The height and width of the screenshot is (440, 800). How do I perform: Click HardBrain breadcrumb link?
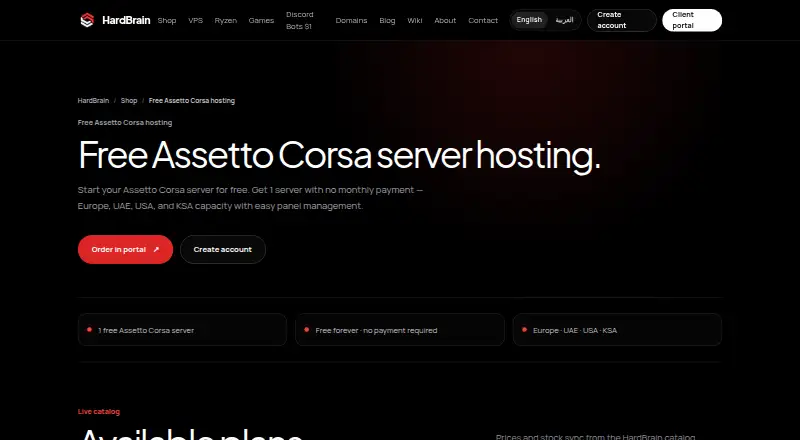click(93, 101)
